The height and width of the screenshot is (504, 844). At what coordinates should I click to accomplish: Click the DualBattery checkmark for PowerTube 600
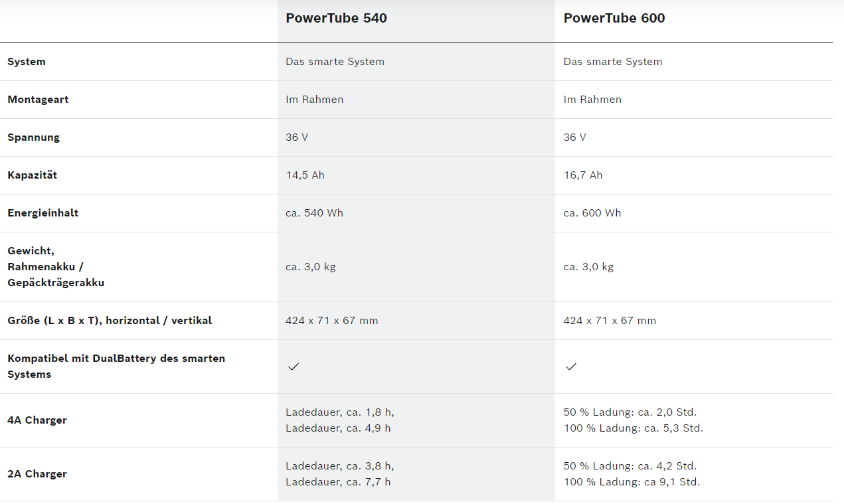571,367
